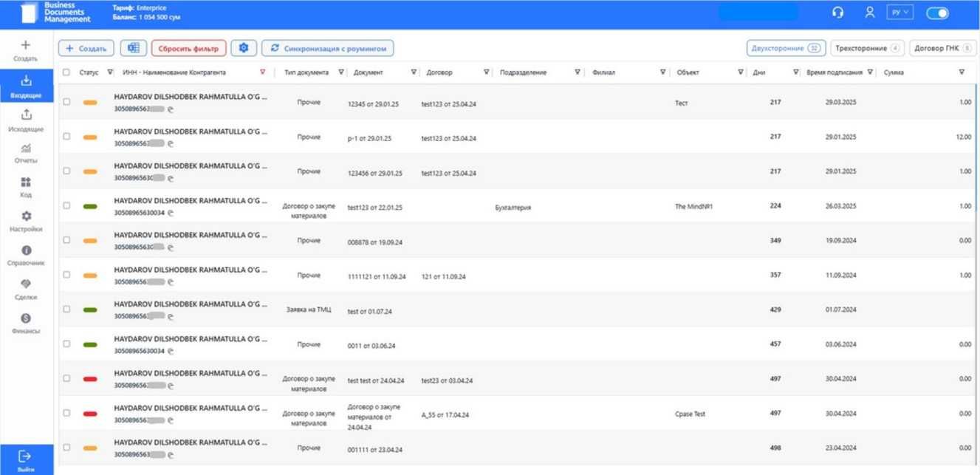The width and height of the screenshot is (980, 475).
Task: Open the Справочник reference section
Action: 26,256
